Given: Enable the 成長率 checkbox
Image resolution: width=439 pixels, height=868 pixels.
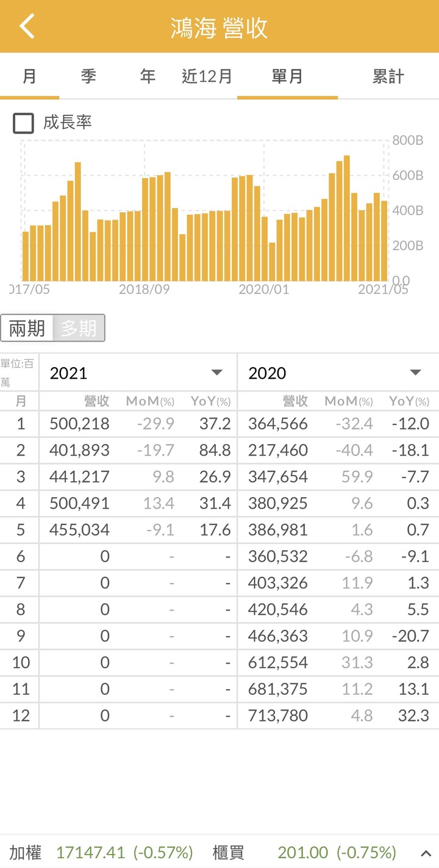Looking at the screenshot, I should (x=24, y=123).
